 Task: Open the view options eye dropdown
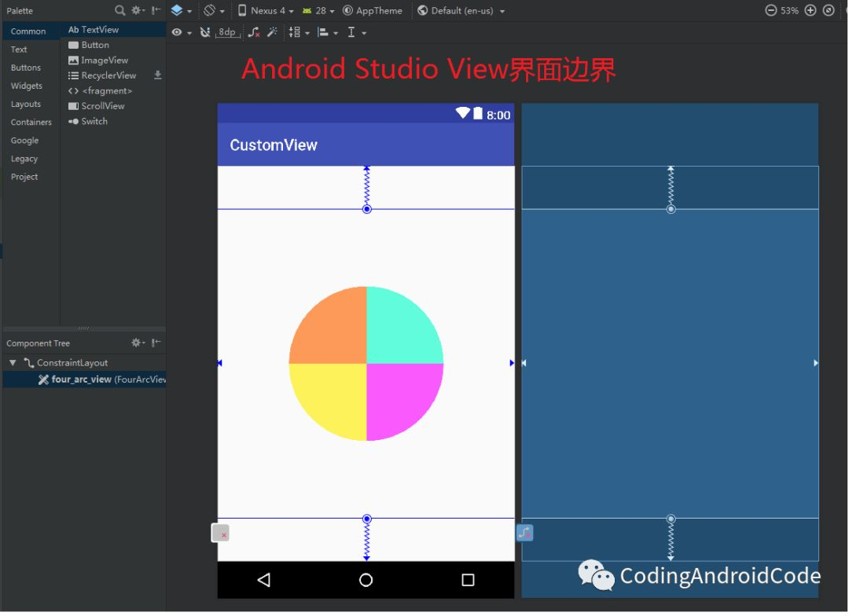(182, 32)
